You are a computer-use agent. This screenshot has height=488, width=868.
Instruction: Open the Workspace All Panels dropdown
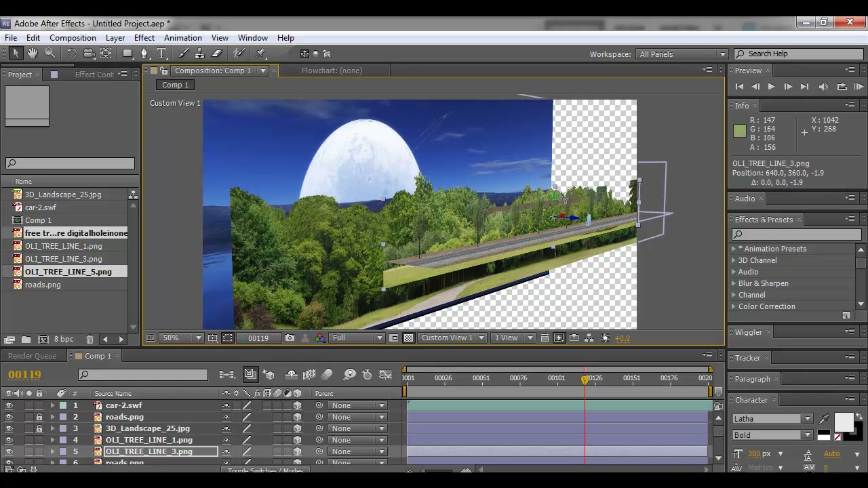(682, 54)
